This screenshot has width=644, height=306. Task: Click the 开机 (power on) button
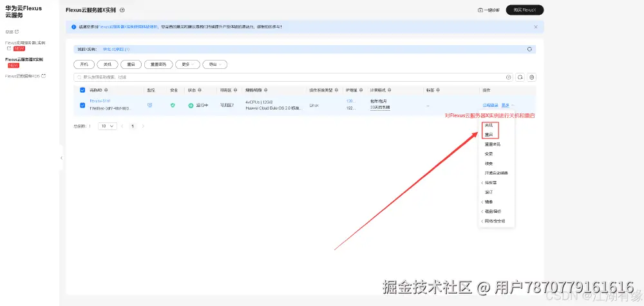coord(84,64)
